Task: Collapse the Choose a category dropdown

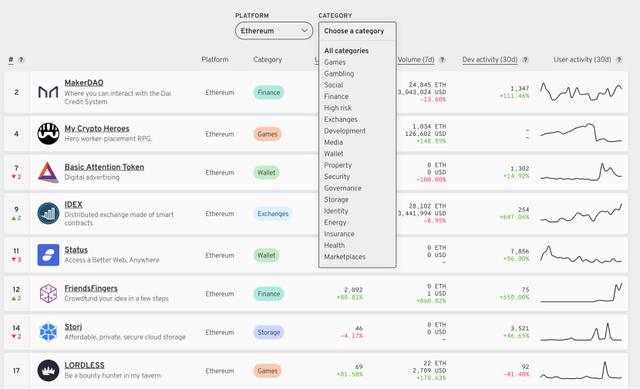Action: click(x=357, y=31)
